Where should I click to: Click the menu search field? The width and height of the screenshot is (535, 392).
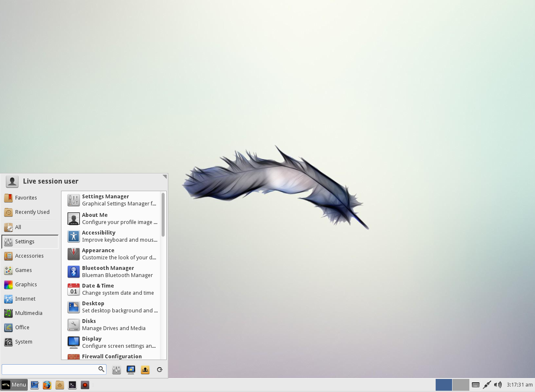pyautogui.click(x=54, y=369)
